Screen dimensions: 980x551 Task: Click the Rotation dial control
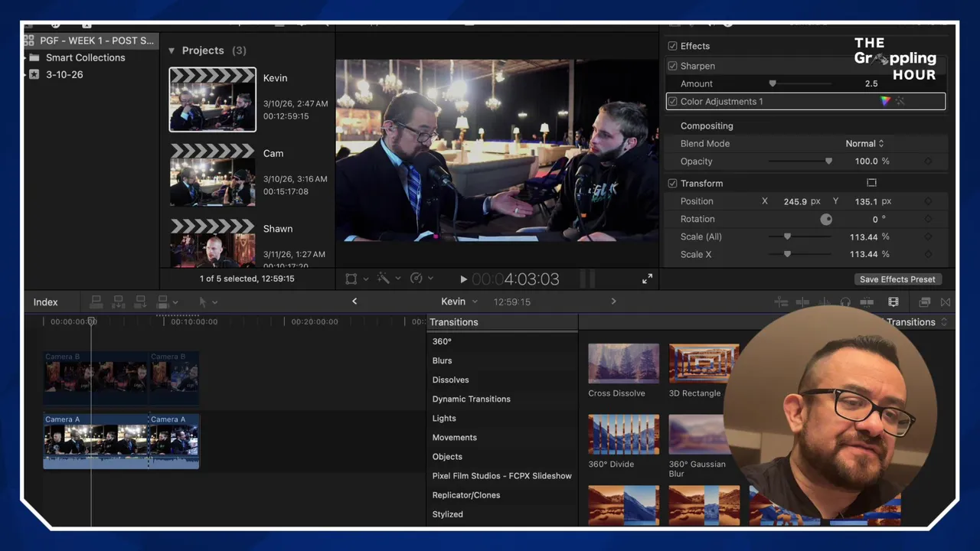pos(826,219)
